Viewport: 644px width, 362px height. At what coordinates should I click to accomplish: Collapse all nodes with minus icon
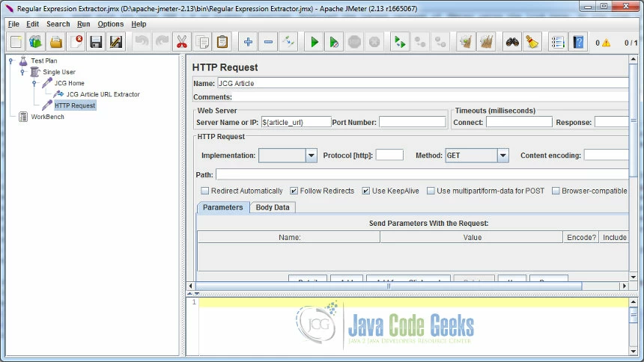point(268,42)
